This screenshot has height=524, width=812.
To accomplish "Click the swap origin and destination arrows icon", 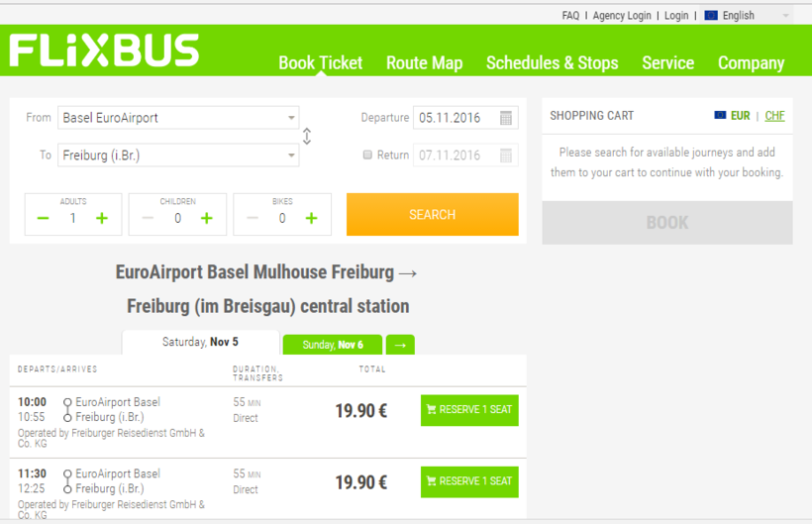I will [307, 137].
